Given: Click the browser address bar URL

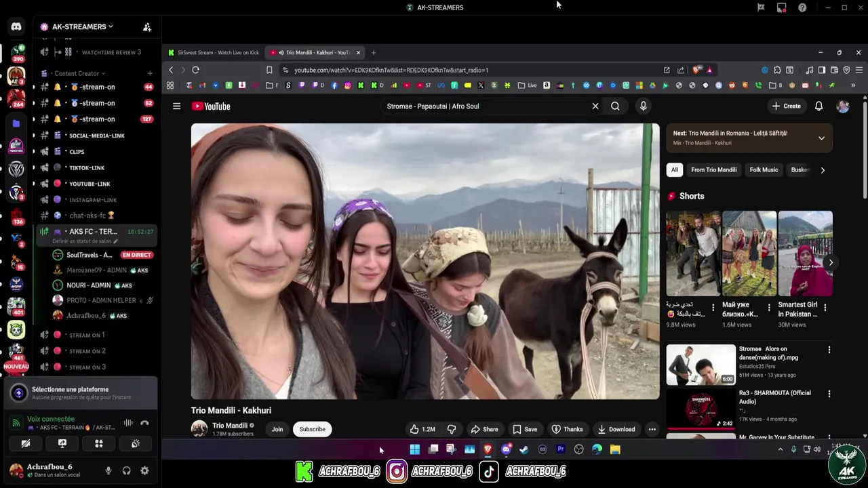Looking at the screenshot, I should point(391,70).
